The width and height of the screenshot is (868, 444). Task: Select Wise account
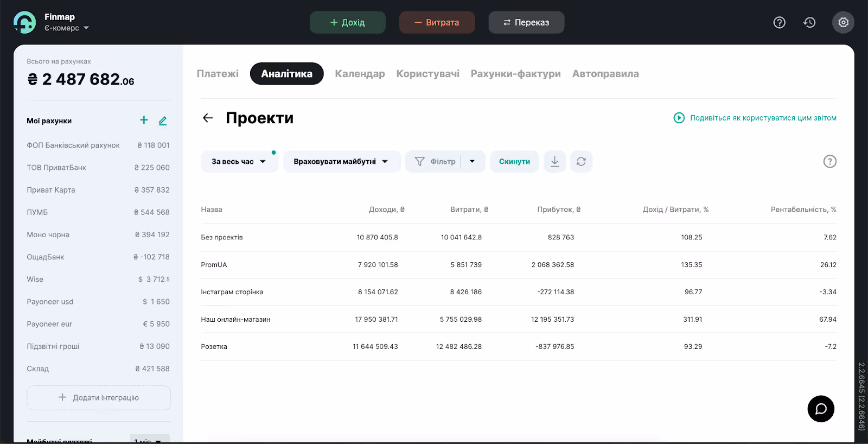98,279
